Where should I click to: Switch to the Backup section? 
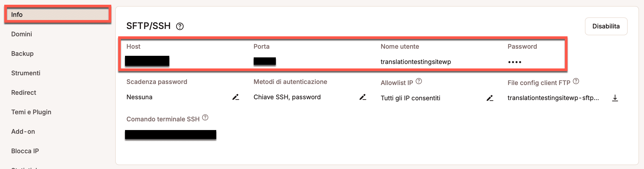click(22, 54)
